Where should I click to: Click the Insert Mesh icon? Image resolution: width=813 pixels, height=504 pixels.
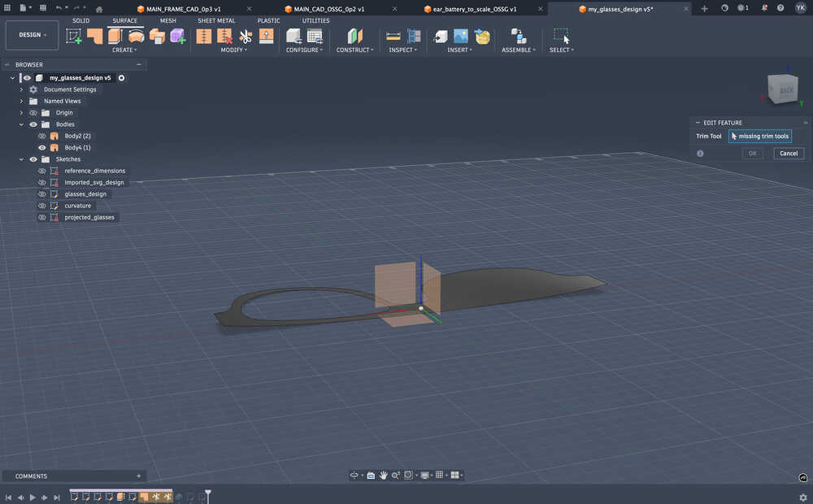pyautogui.click(x=482, y=37)
